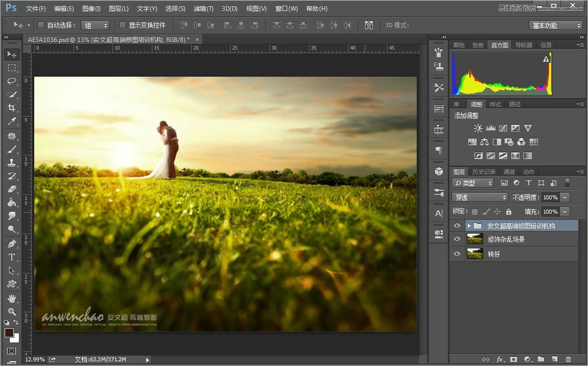Click the Add layer mask icon

click(513, 359)
